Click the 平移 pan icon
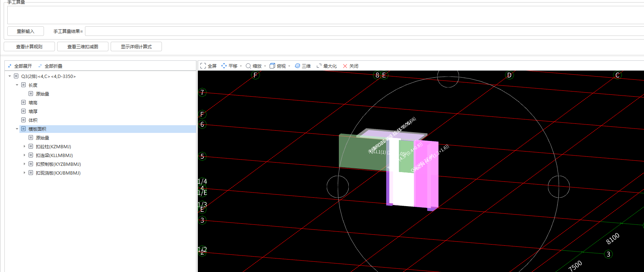Viewport: 644px width, 272px height. point(224,66)
